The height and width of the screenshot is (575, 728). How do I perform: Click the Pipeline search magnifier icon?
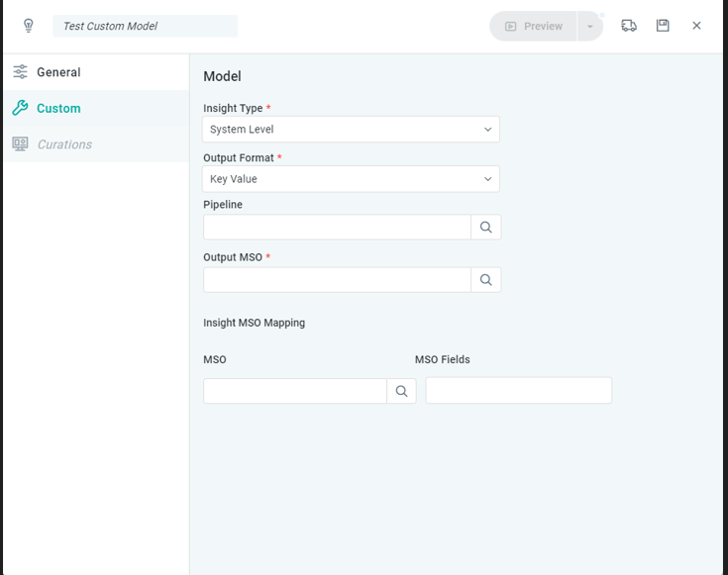coord(485,228)
